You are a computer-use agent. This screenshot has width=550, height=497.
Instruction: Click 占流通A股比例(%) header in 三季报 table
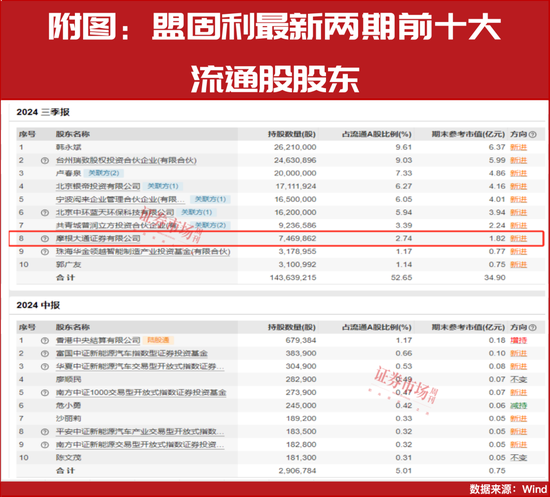pos(377,134)
